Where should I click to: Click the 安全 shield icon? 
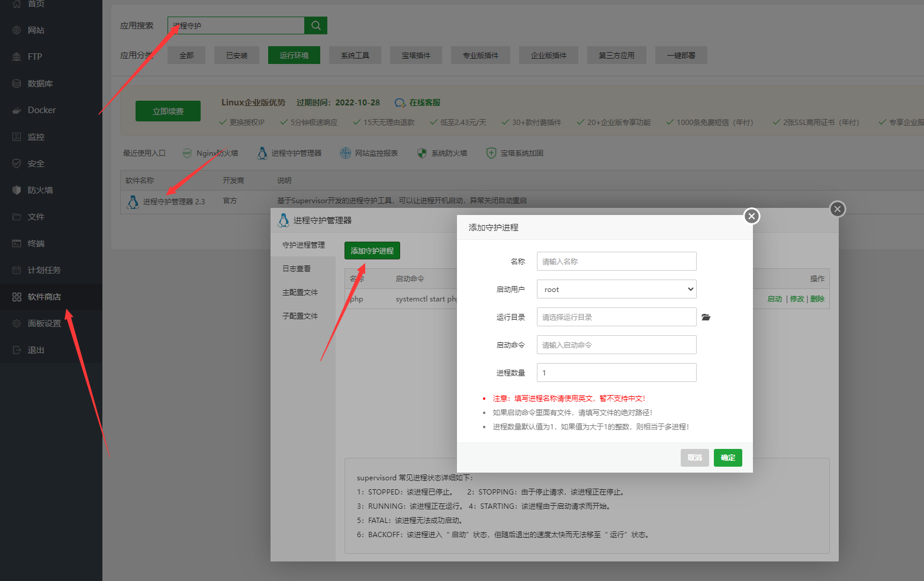17,163
